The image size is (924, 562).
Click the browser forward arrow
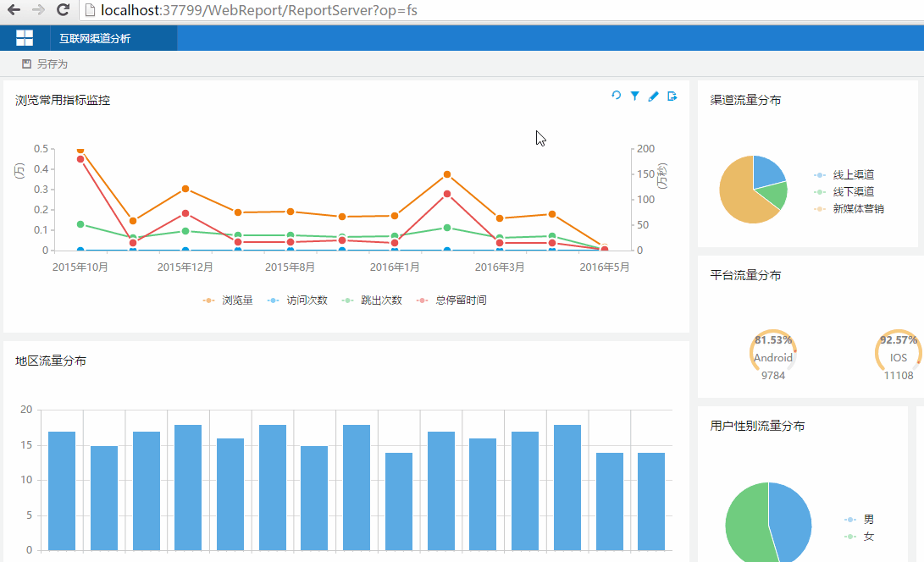tap(38, 10)
